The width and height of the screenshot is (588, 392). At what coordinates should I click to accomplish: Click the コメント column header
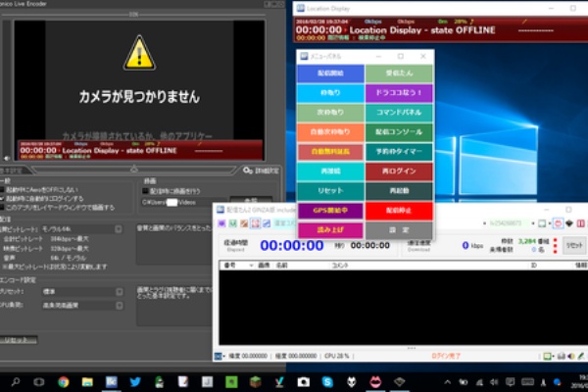[340, 266]
